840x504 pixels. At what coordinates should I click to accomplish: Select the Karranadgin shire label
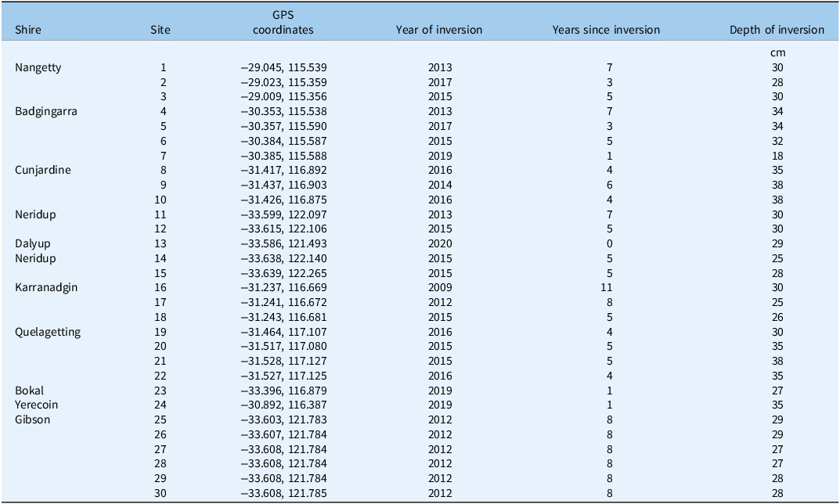(46, 288)
